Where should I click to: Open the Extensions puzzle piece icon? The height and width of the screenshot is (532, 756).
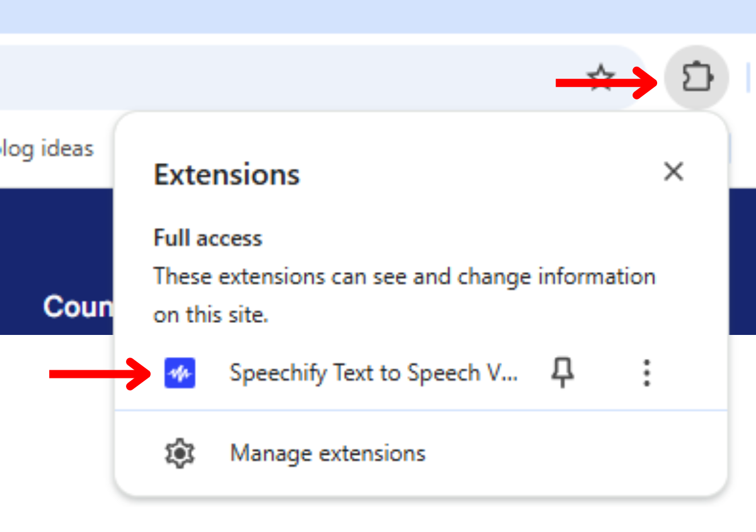[x=697, y=77]
